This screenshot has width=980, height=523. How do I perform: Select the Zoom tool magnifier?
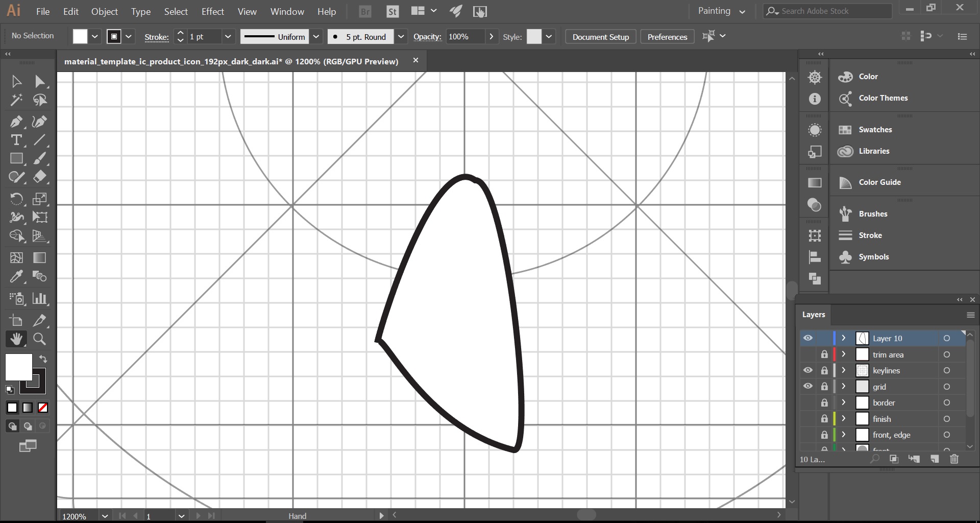(39, 339)
